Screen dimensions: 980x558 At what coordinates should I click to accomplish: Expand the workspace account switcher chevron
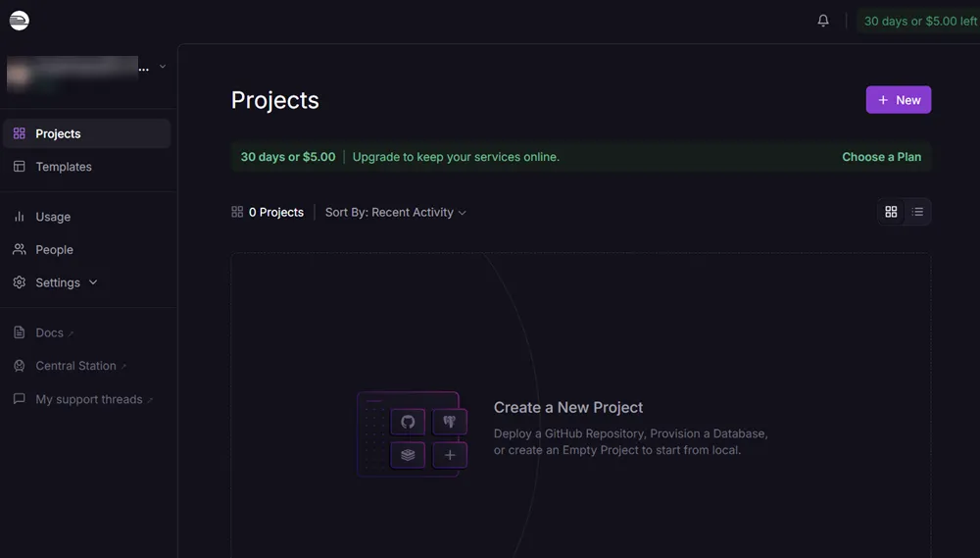163,67
